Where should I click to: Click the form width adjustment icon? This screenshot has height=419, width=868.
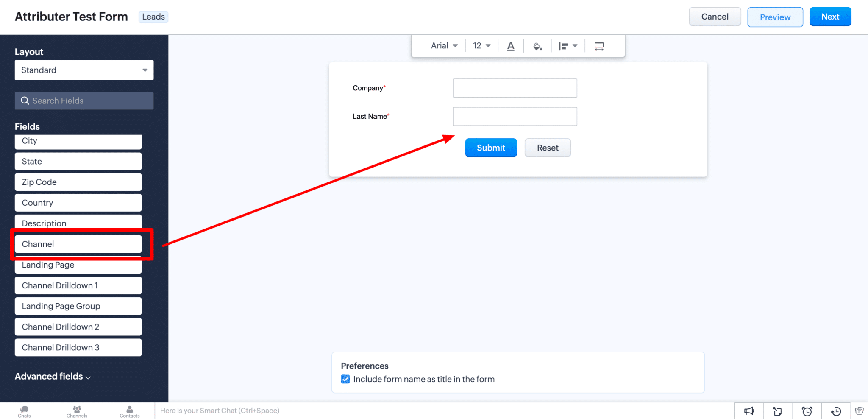tap(599, 46)
